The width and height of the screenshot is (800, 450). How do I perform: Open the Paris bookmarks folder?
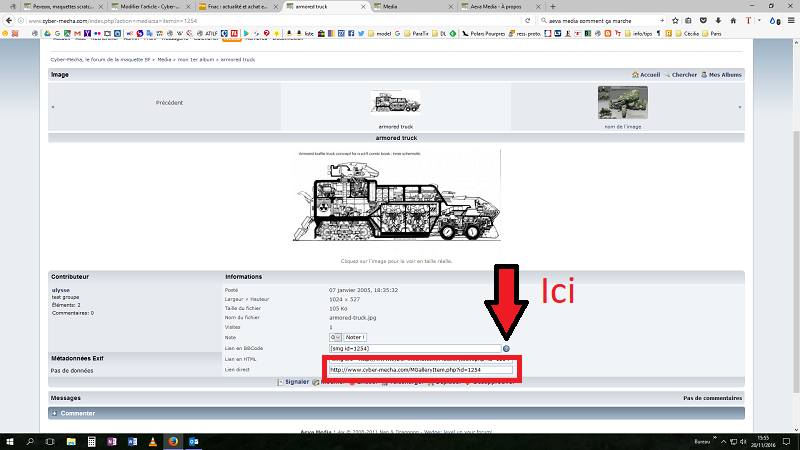pyautogui.click(x=713, y=34)
